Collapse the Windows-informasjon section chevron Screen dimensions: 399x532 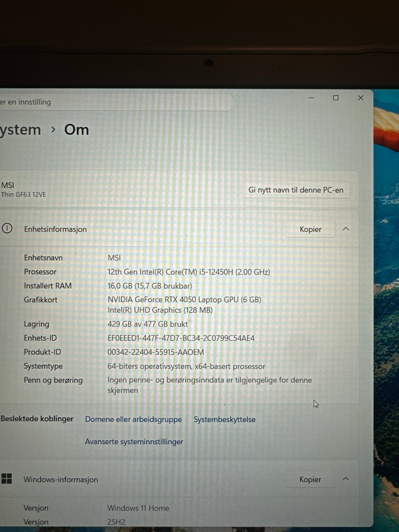[345, 479]
